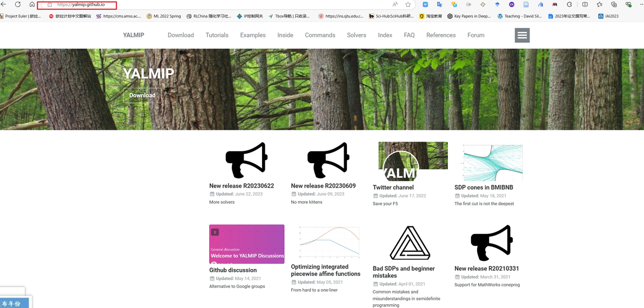Go to the Solvers page

coord(357,35)
